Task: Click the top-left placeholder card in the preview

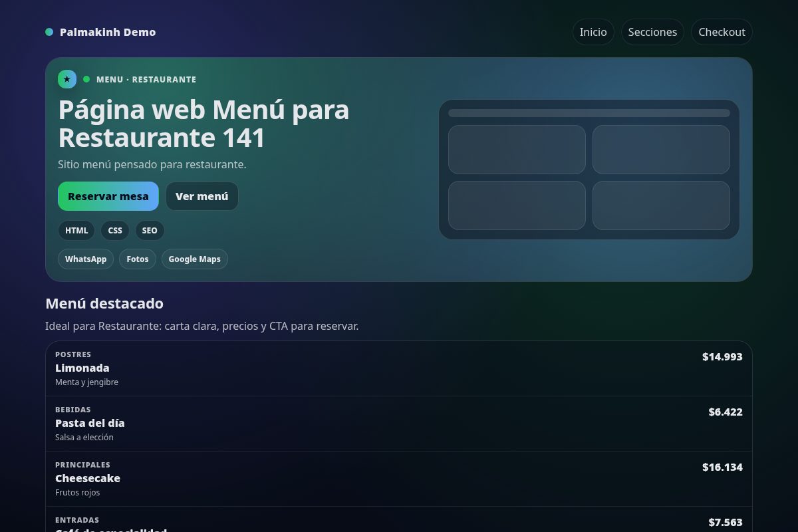Action: pyautogui.click(x=517, y=150)
